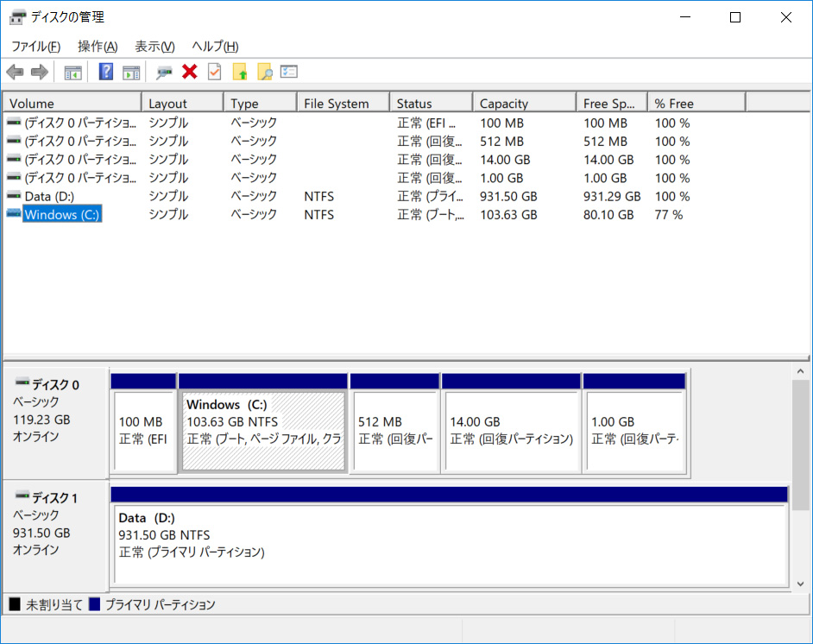Toggle the console tree pane icon

pos(72,72)
